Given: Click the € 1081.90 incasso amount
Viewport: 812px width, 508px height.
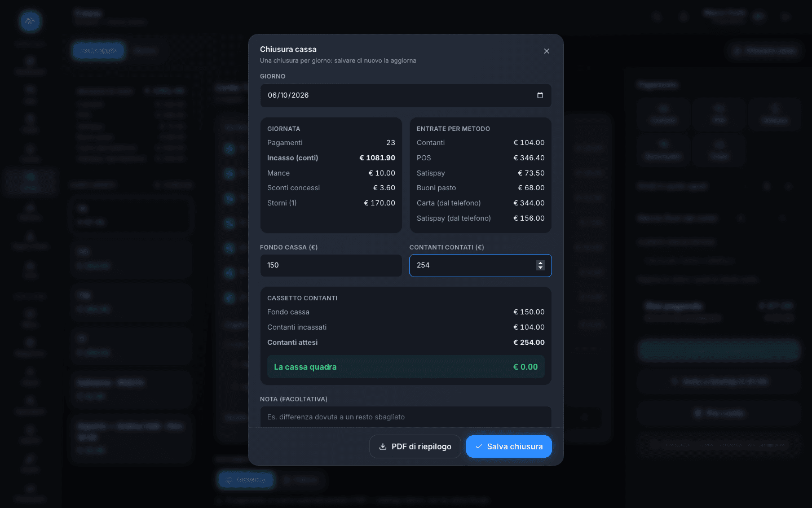Looking at the screenshot, I should pyautogui.click(x=377, y=158).
